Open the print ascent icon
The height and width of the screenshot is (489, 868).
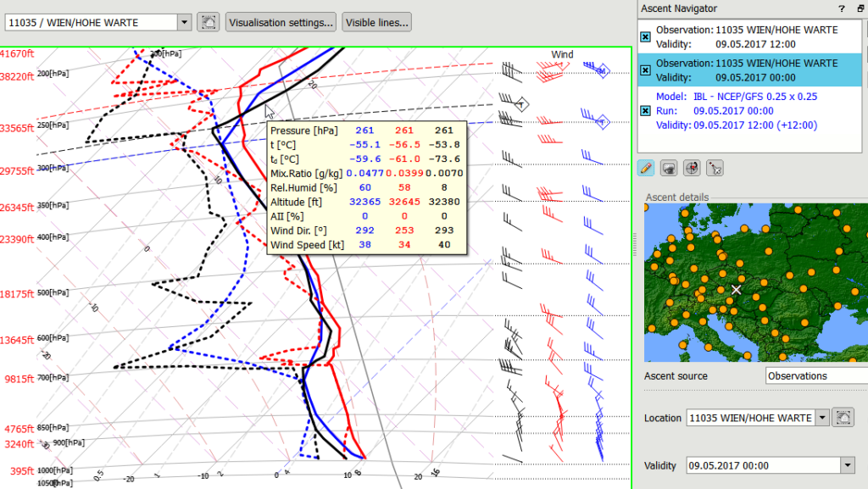[x=669, y=168]
